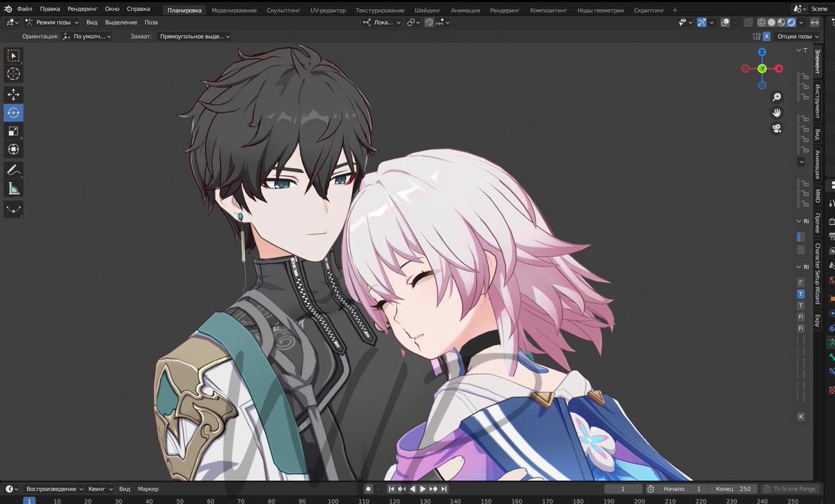Open the Рендеринг menu in menu bar

pos(83,10)
